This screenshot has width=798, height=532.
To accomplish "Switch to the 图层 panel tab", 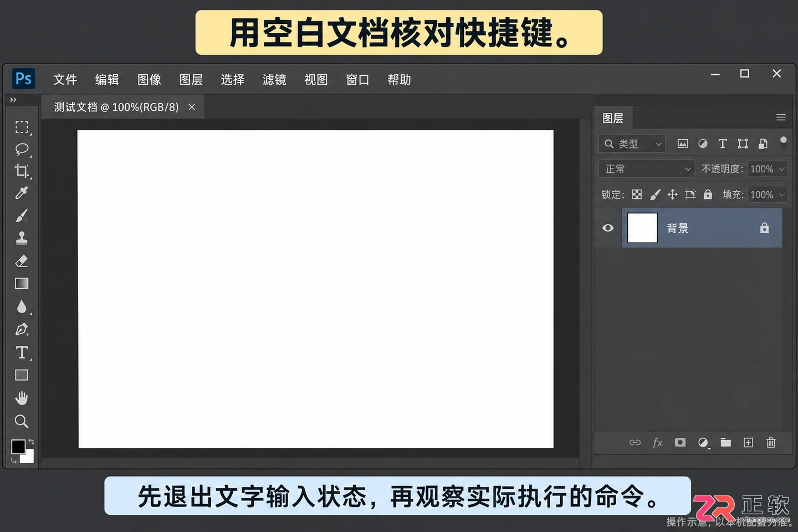I will (x=613, y=118).
